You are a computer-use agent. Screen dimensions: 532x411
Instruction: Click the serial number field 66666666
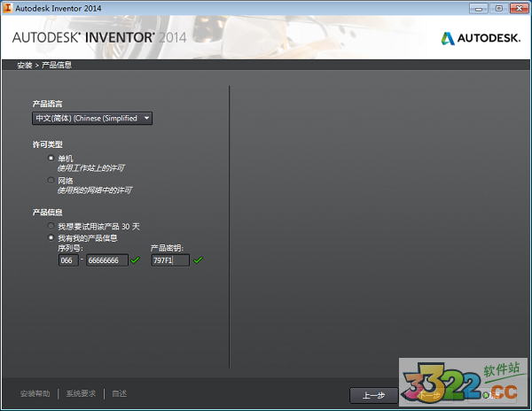point(107,260)
